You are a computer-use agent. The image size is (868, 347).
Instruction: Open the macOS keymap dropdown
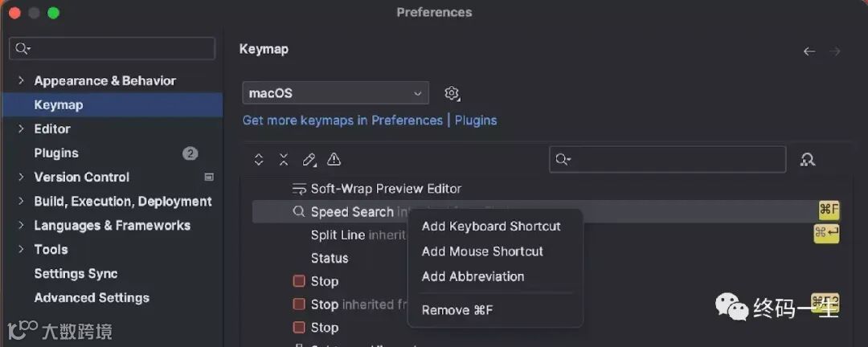tap(335, 93)
